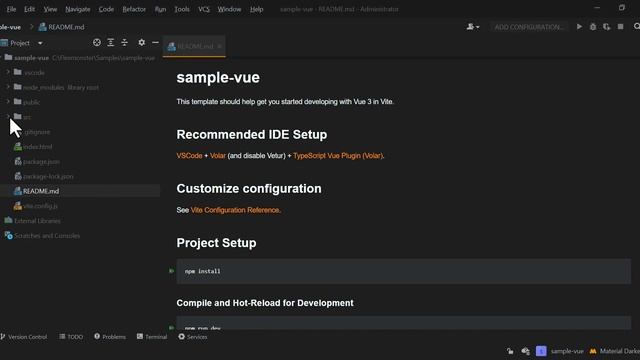Expand the node_modules folder arrow
This screenshot has height=360, width=640.
[x=7, y=87]
